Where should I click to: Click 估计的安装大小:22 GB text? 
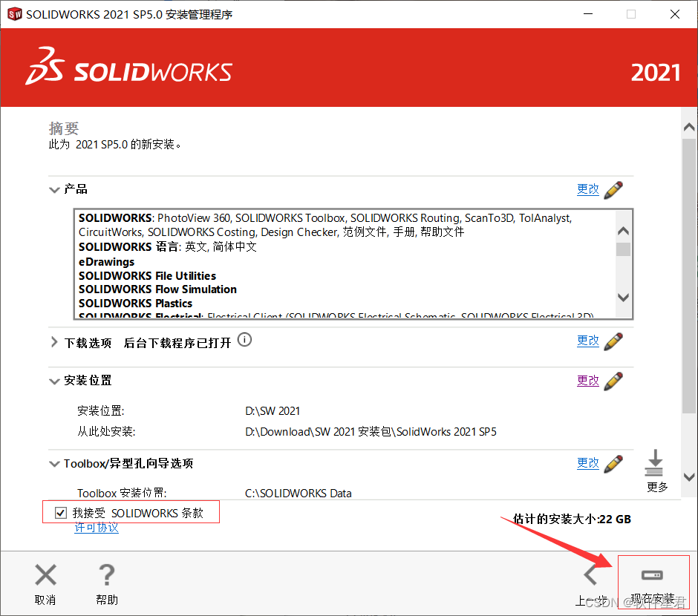[572, 519]
